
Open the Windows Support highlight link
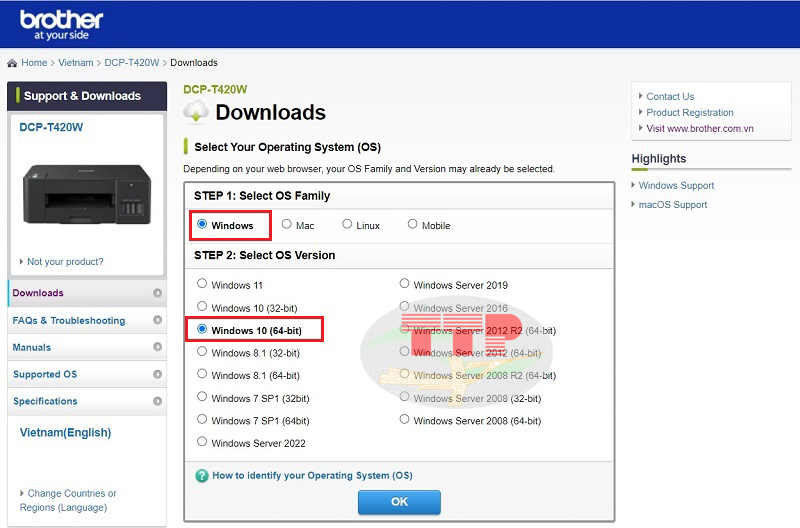pos(676,186)
